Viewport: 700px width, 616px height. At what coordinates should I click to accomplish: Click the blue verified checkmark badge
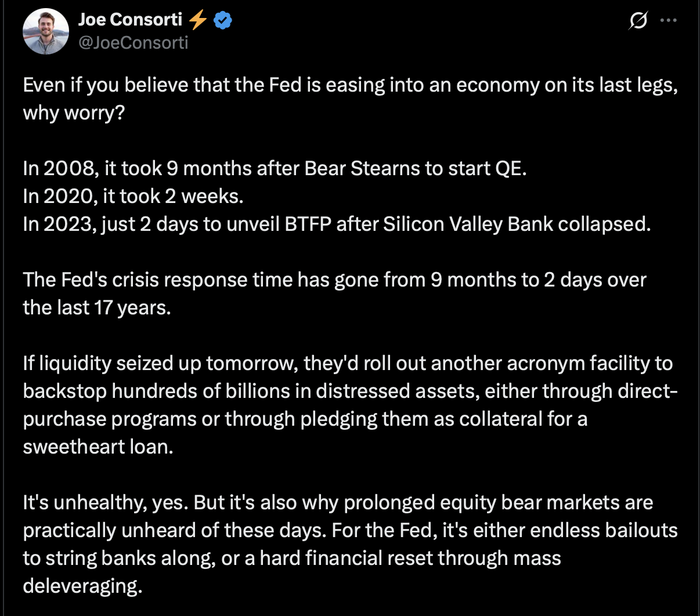(x=223, y=20)
